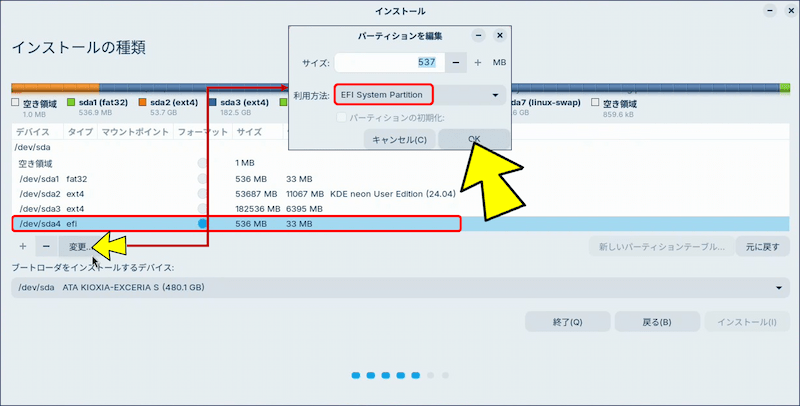This screenshot has width=800, height=406.
Task: Click the minus icon to remove partition
Action: point(46,246)
